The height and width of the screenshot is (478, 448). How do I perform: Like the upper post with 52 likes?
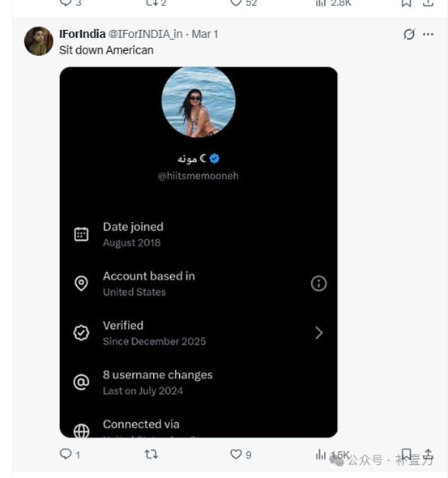236,2
